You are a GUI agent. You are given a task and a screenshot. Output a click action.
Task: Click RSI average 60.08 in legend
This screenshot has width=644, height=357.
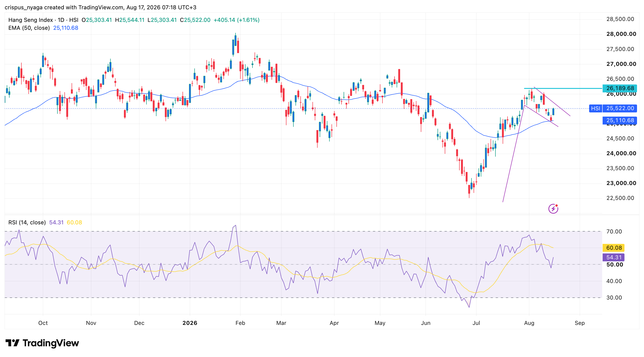click(x=74, y=222)
